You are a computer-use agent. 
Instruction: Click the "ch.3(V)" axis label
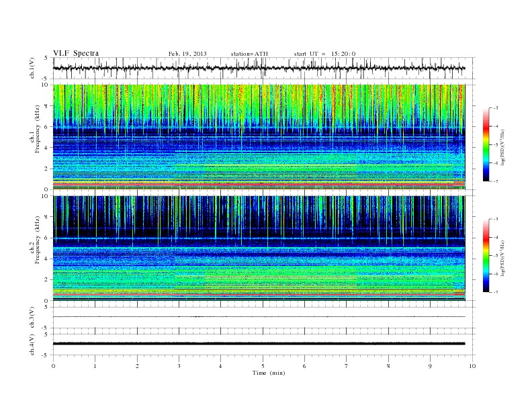(32, 318)
